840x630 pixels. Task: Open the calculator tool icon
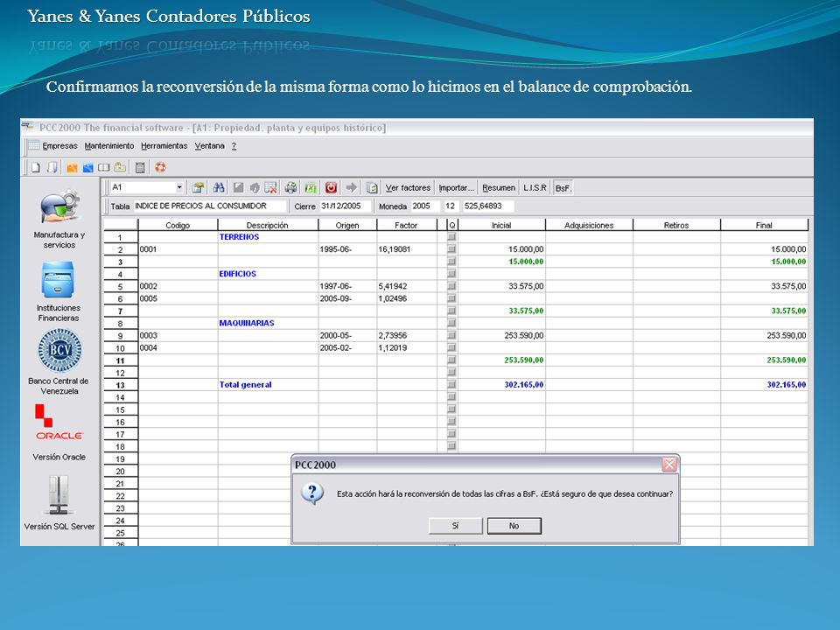[140, 168]
